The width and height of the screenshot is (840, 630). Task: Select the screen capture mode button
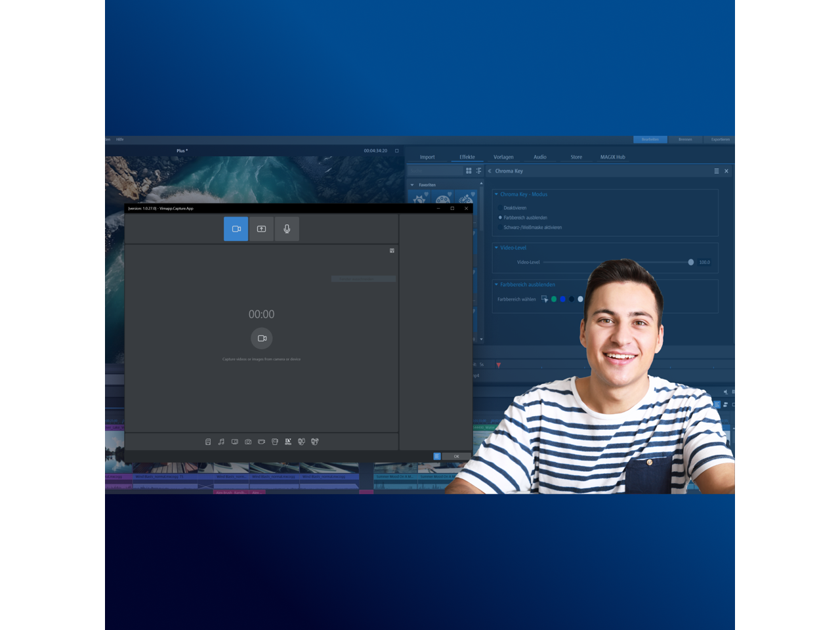pos(261,229)
